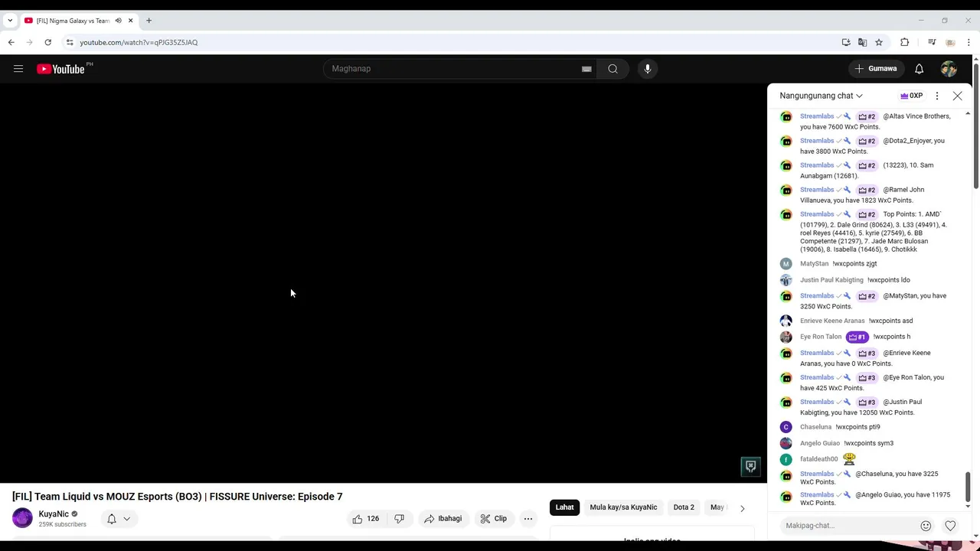
Task: Mute the tab audio speaker icon
Action: tap(118, 21)
